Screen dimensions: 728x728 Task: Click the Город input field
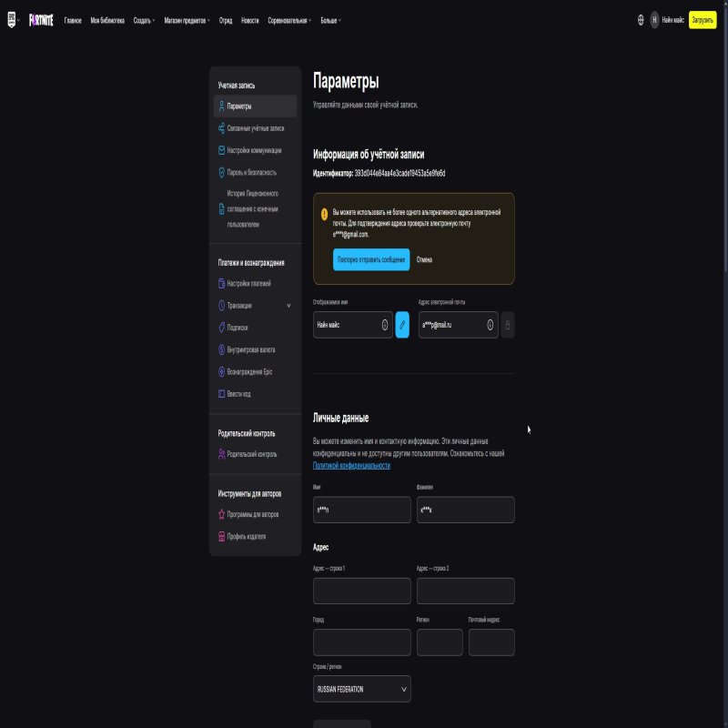click(361, 642)
